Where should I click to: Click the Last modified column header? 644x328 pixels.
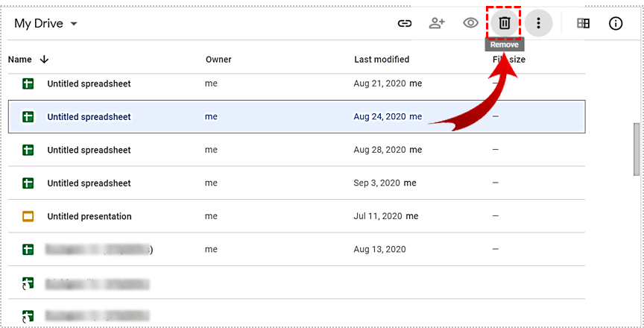pyautogui.click(x=381, y=60)
